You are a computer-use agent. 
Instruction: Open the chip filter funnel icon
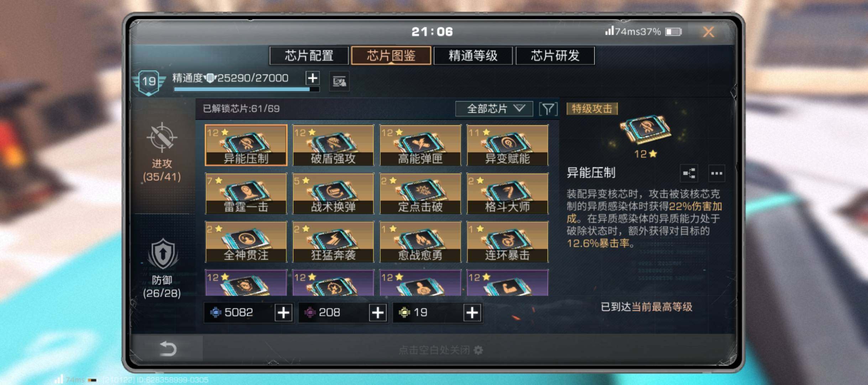548,109
